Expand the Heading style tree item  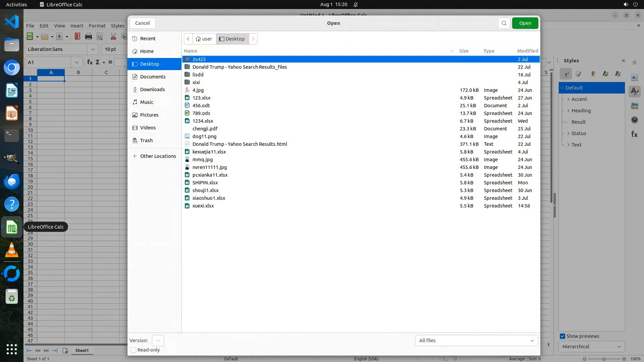click(568, 111)
